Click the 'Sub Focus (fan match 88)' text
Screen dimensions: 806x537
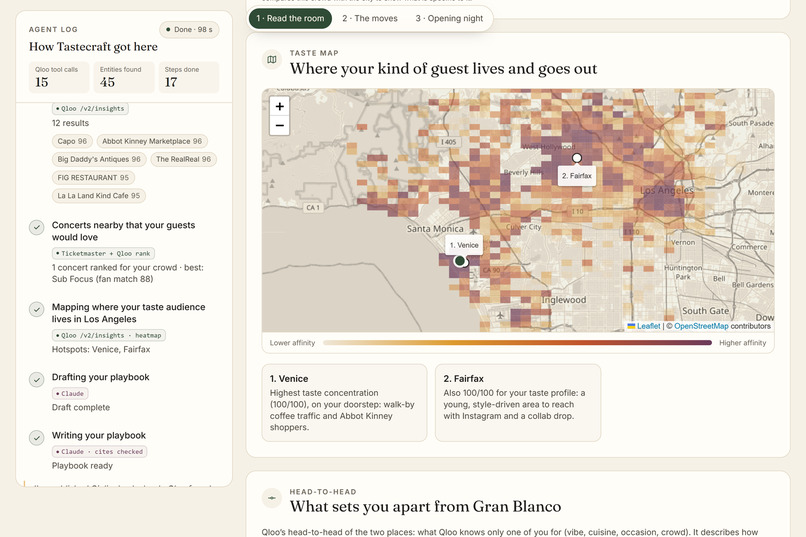(102, 279)
